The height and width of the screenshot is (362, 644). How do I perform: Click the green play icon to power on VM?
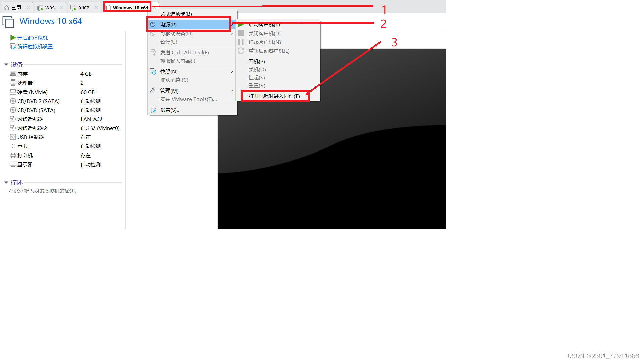click(x=13, y=38)
